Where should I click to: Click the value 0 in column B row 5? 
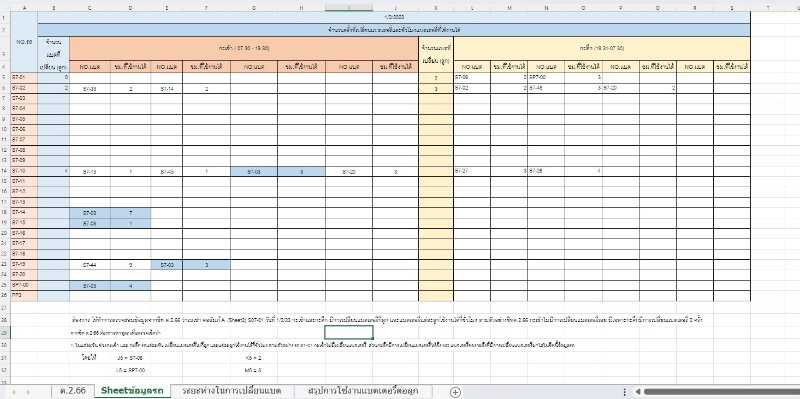coord(54,78)
